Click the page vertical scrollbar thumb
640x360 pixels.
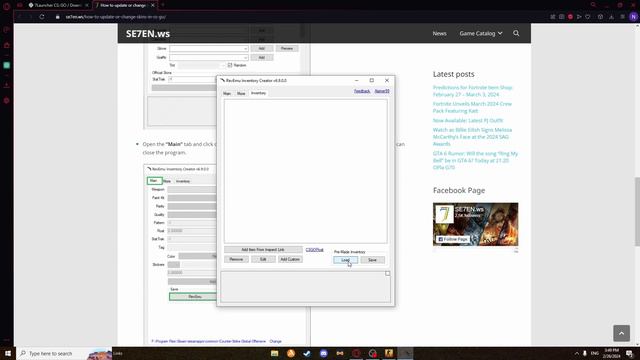pos(637,211)
